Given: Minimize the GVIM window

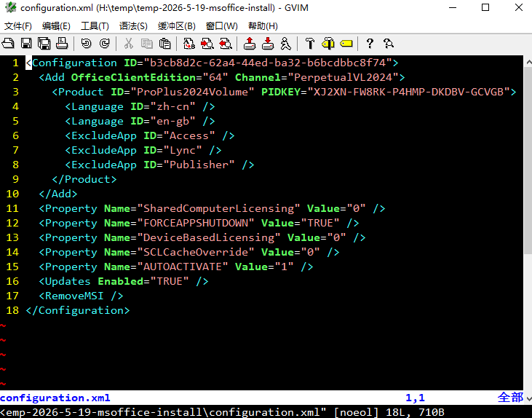Looking at the screenshot, I should point(453,7).
